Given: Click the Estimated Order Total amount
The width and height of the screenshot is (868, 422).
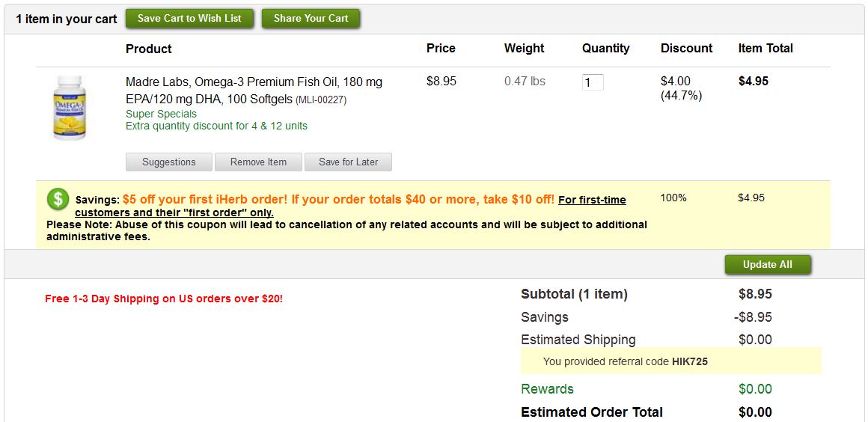Looking at the screenshot, I should click(x=755, y=412).
